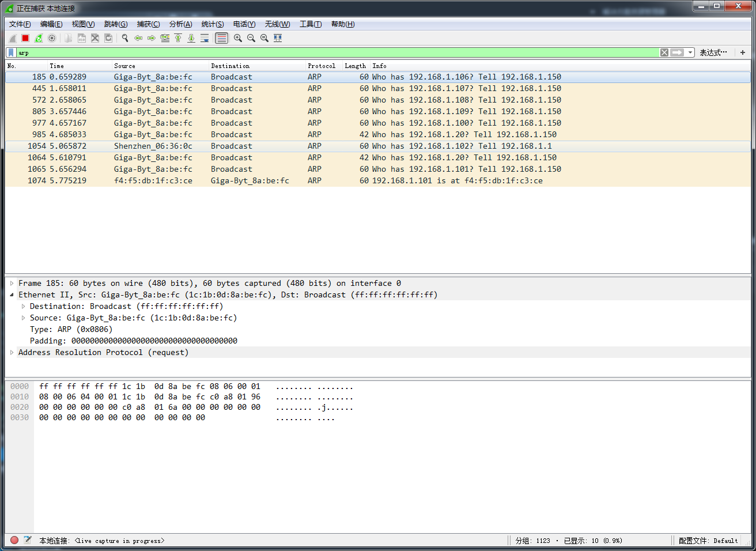This screenshot has width=756, height=551.
Task: Toggle auto-scroll during live capture
Action: (205, 38)
